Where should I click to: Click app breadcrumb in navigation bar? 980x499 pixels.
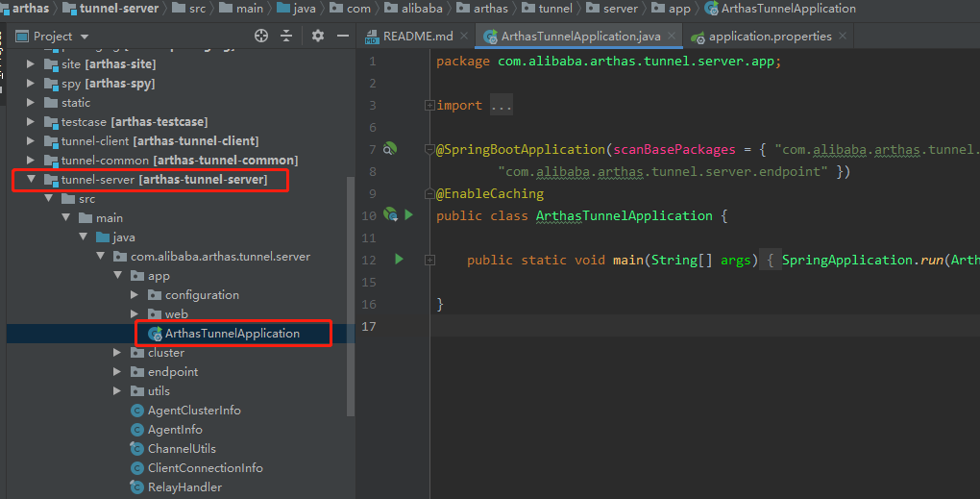tap(679, 8)
